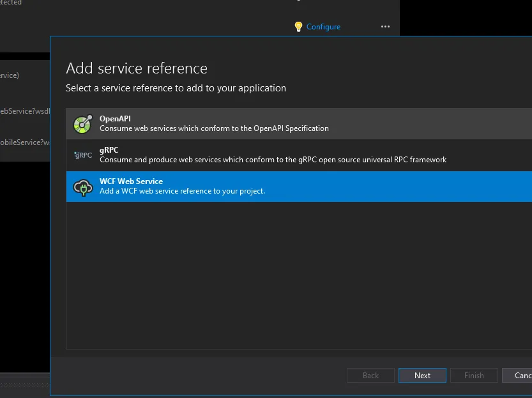Select the OpenAPI service reference option
The image size is (532, 398).
pyautogui.click(x=299, y=123)
